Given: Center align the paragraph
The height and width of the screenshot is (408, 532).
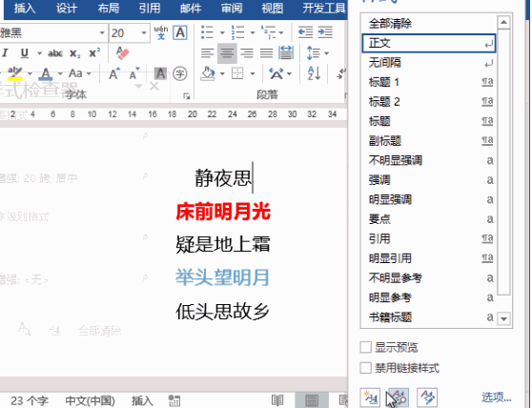Looking at the screenshot, I should (x=227, y=53).
